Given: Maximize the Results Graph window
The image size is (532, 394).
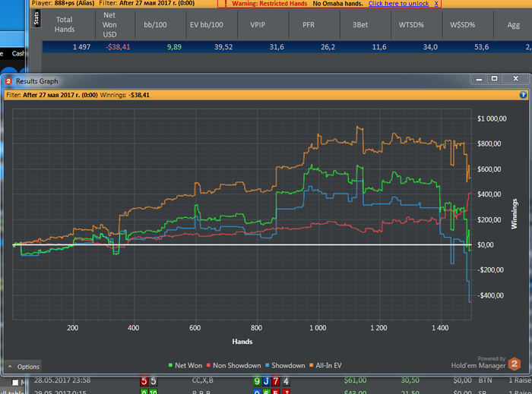Looking at the screenshot, I should 494,79.
